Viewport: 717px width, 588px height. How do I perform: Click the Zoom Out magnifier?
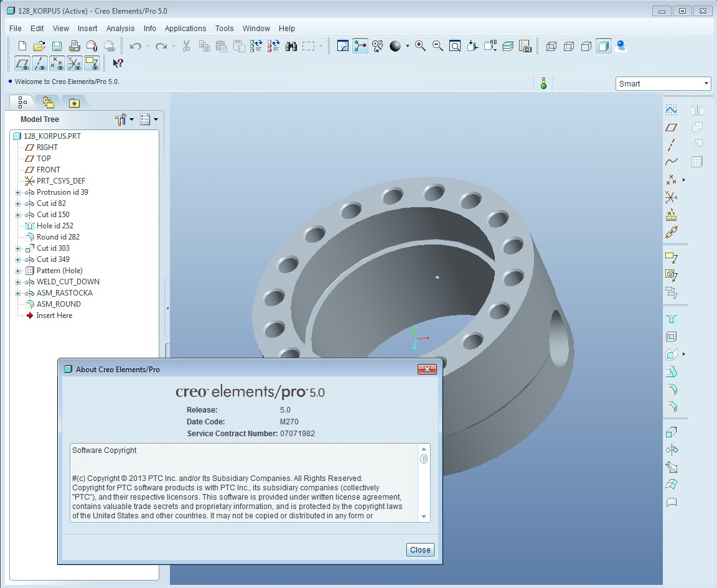click(x=438, y=46)
